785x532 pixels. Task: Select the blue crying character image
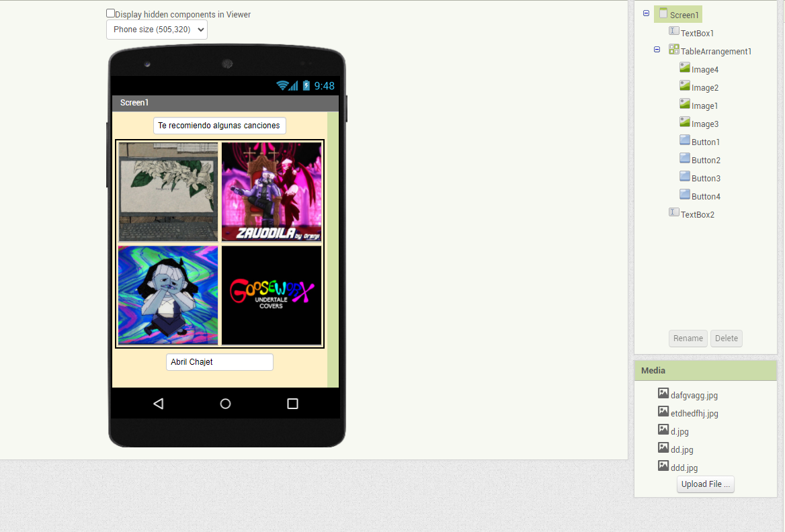coord(168,295)
